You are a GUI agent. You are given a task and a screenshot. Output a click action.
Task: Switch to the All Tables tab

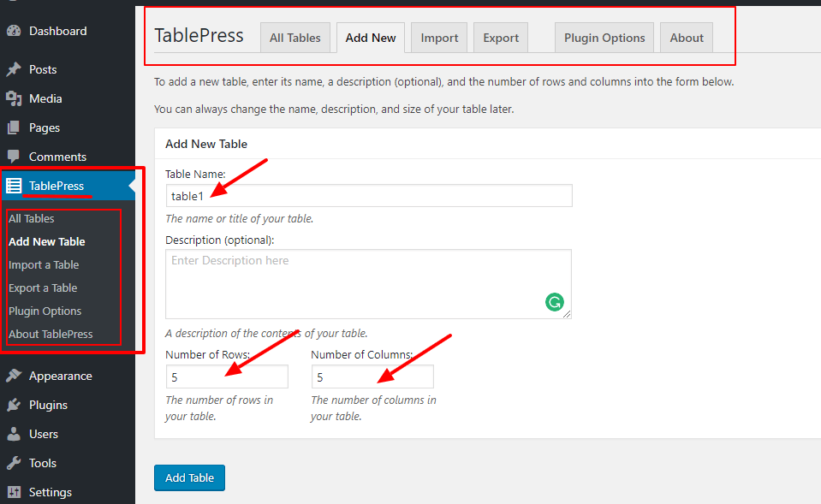tap(294, 37)
